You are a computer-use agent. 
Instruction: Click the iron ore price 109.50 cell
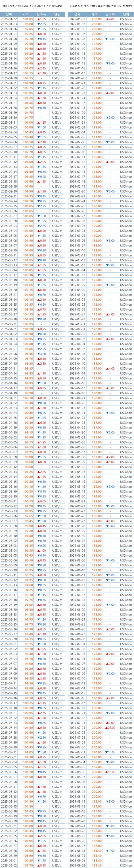coord(28,191)
